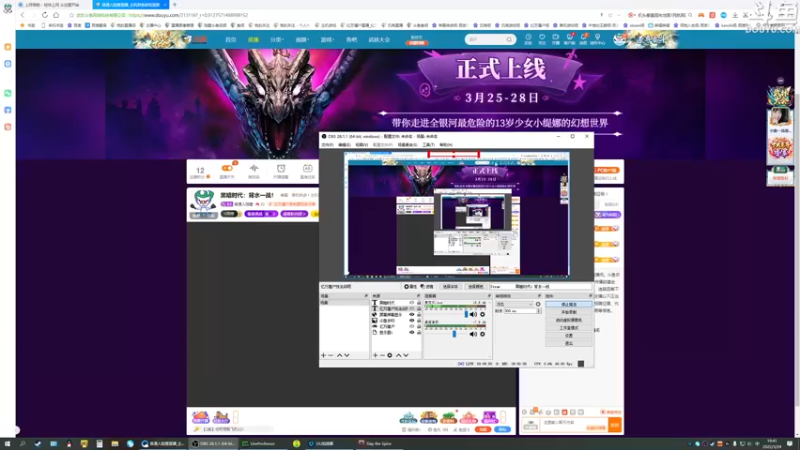Open OBS File menu
The image size is (800, 450).
click(x=327, y=145)
